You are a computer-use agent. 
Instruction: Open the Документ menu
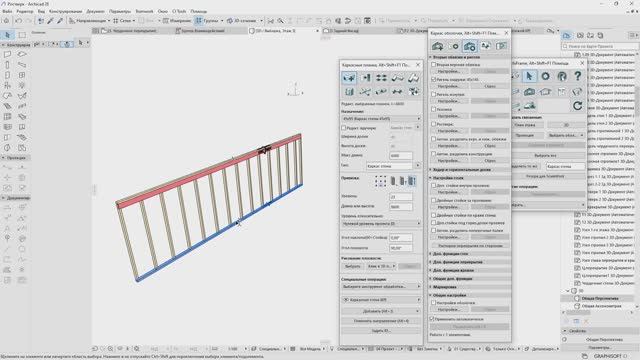pyautogui.click(x=95, y=11)
